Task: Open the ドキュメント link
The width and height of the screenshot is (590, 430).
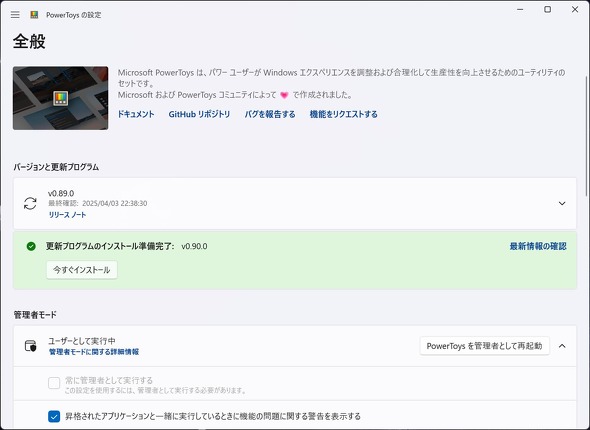Action: [x=136, y=114]
